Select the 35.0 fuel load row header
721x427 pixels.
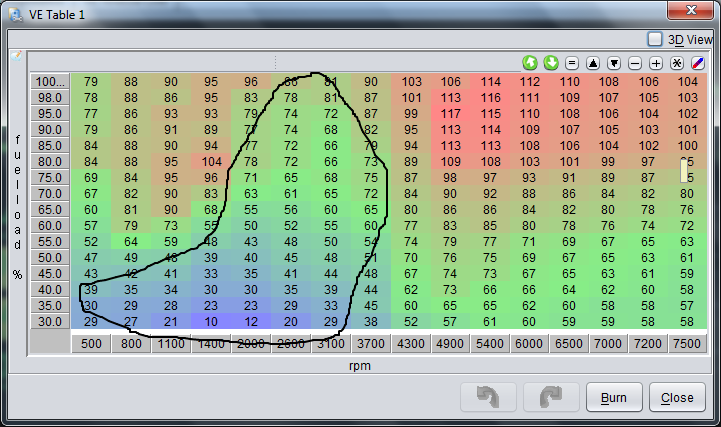click(x=50, y=306)
